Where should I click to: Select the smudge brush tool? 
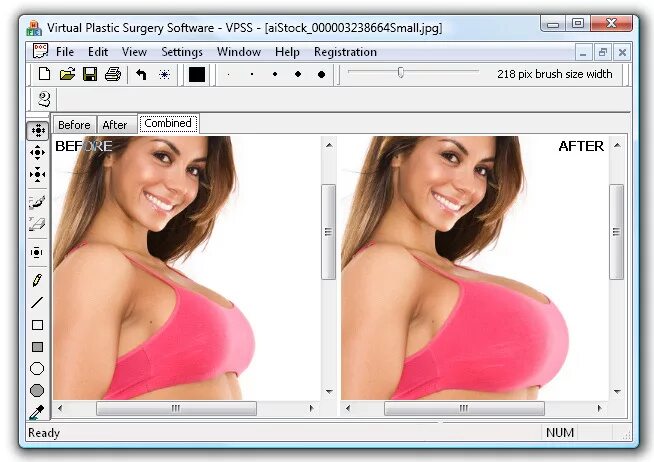pos(37,202)
